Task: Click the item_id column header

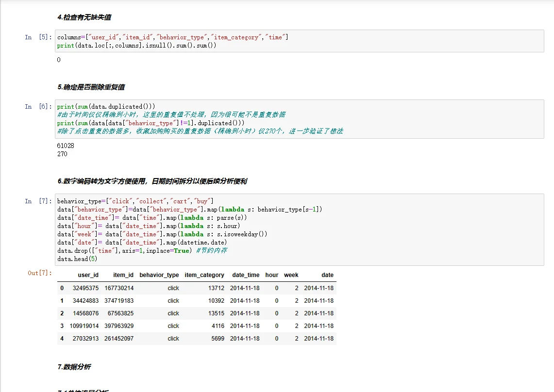Action: pos(123,275)
